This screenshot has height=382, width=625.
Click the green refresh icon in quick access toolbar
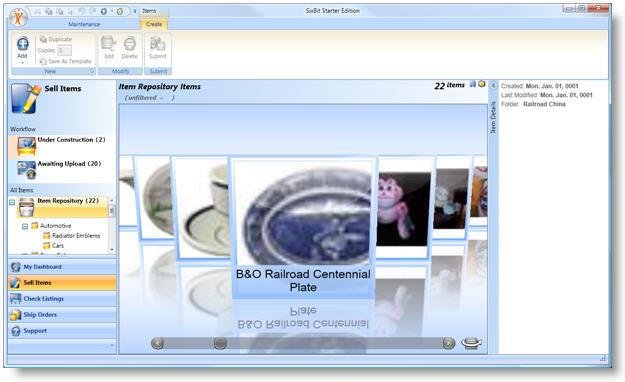pyautogui.click(x=120, y=12)
